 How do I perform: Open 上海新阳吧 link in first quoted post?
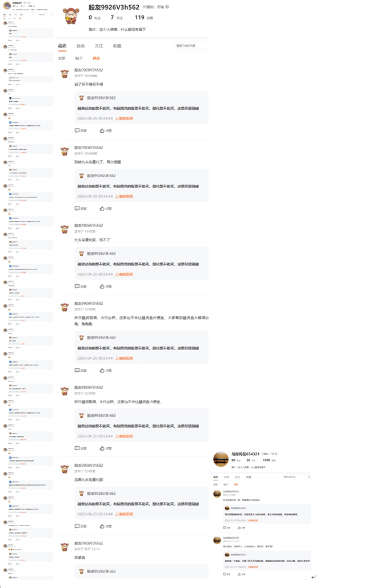click(124, 118)
